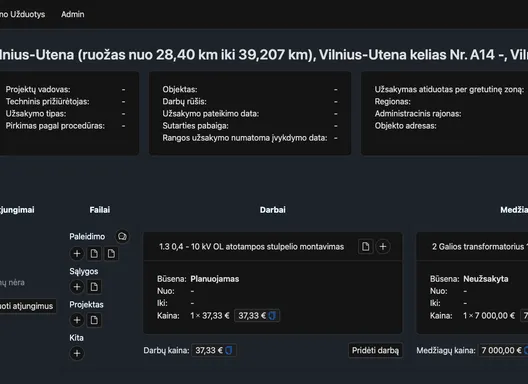
Task: Click the Darbų kaina label
Action: pos(166,350)
